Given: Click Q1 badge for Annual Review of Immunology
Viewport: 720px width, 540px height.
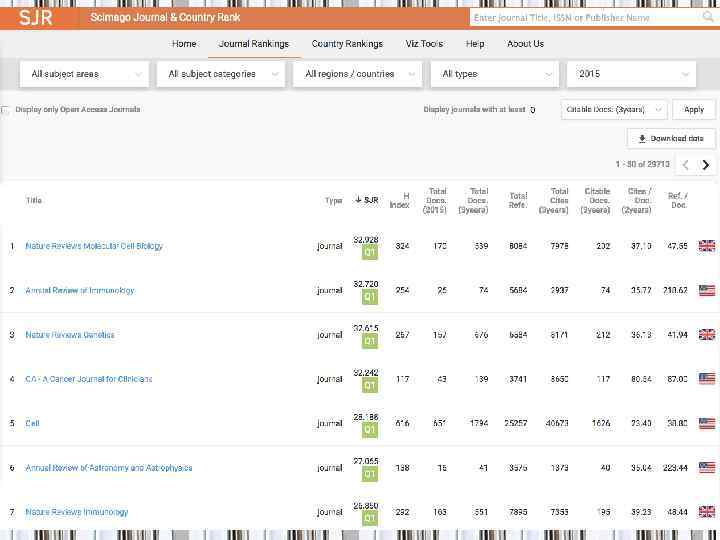Looking at the screenshot, I should [370, 297].
